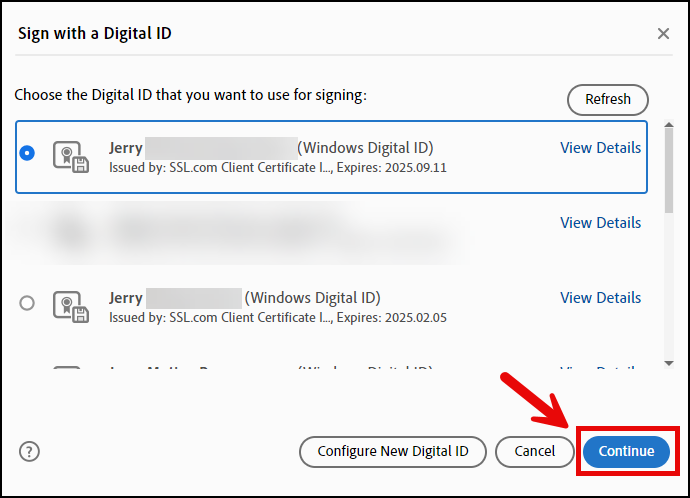
Task: Click certificate icon of ID expiring 2025.09.11
Action: click(x=70, y=156)
